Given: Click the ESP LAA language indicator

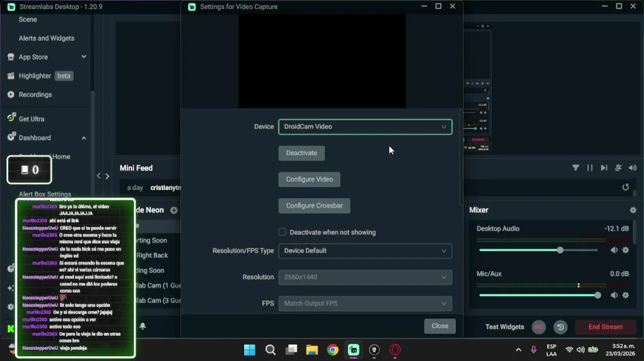Looking at the screenshot, I should coord(551,350).
